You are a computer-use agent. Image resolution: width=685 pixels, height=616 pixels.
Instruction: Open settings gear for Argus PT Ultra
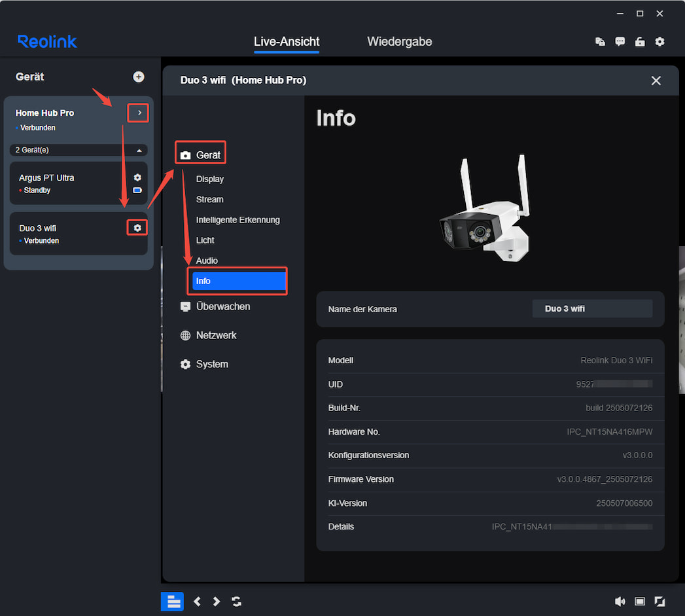(137, 177)
